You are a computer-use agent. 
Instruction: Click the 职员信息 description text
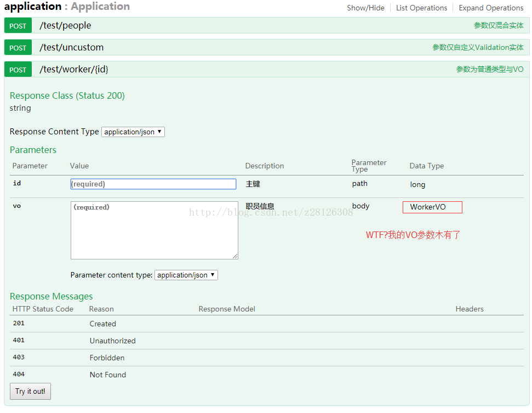[260, 206]
